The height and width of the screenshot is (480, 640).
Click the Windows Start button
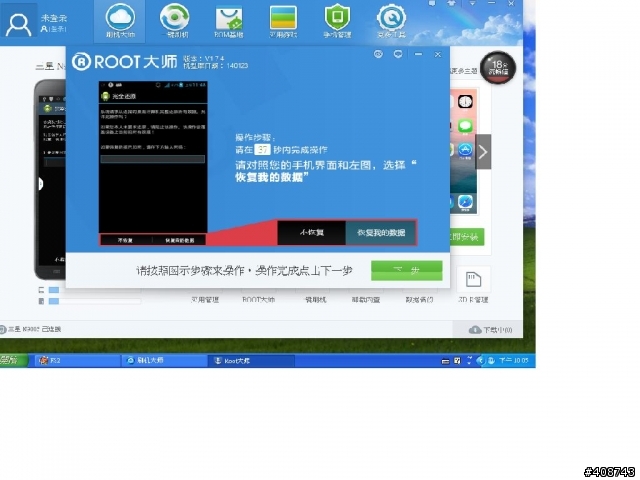tap(13, 360)
